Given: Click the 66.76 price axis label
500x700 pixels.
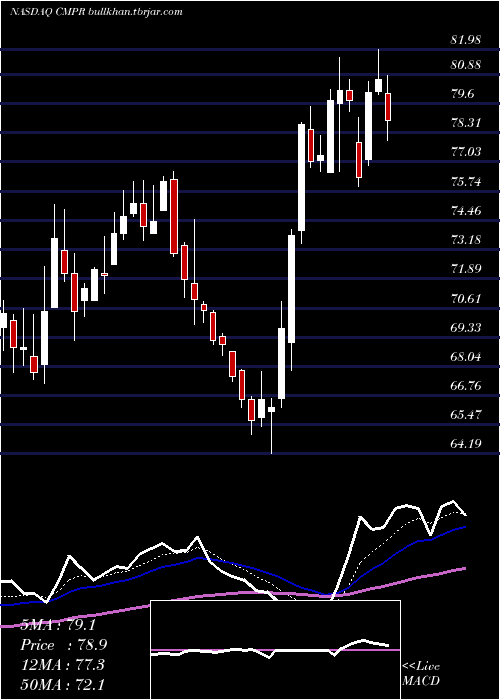Looking at the screenshot, I should pos(466,386).
